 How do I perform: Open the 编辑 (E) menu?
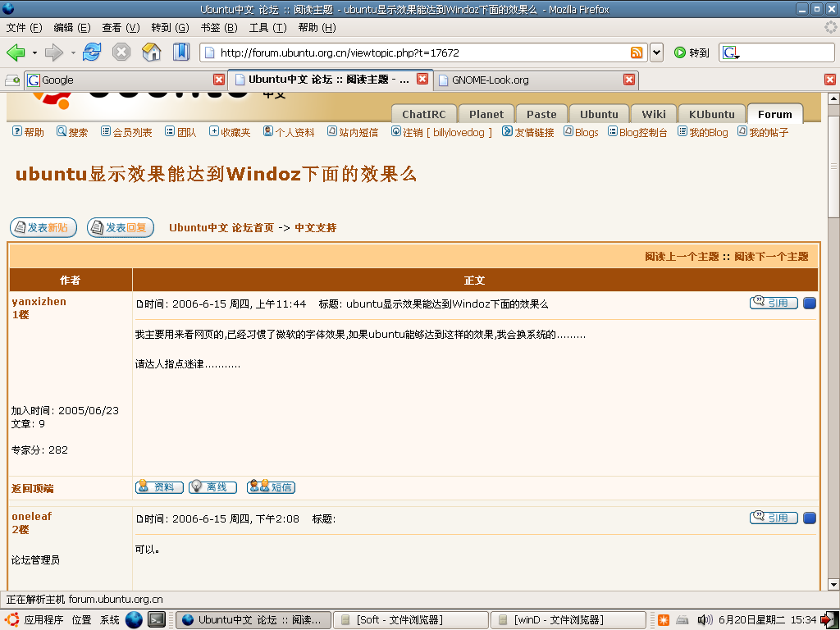pos(72,27)
